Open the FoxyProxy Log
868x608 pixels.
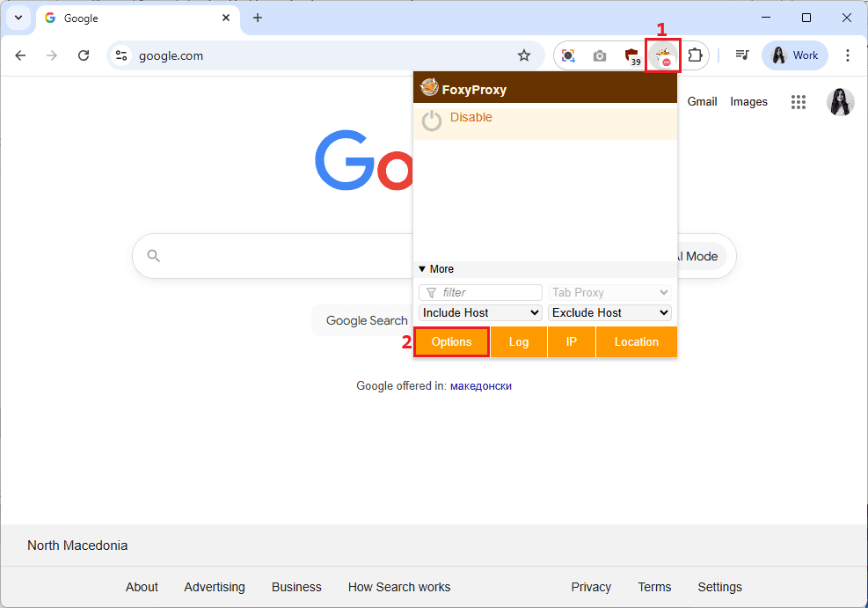click(x=519, y=342)
